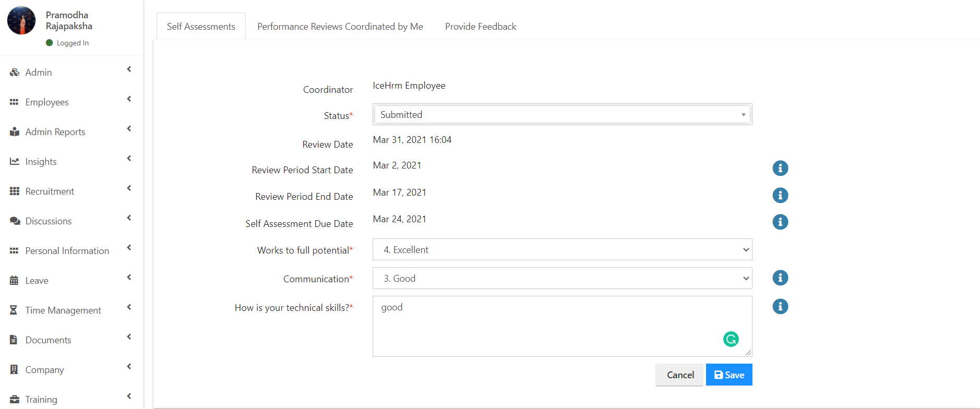This screenshot has width=980, height=409.
Task: Open the Works to full potential dropdown
Action: [563, 249]
